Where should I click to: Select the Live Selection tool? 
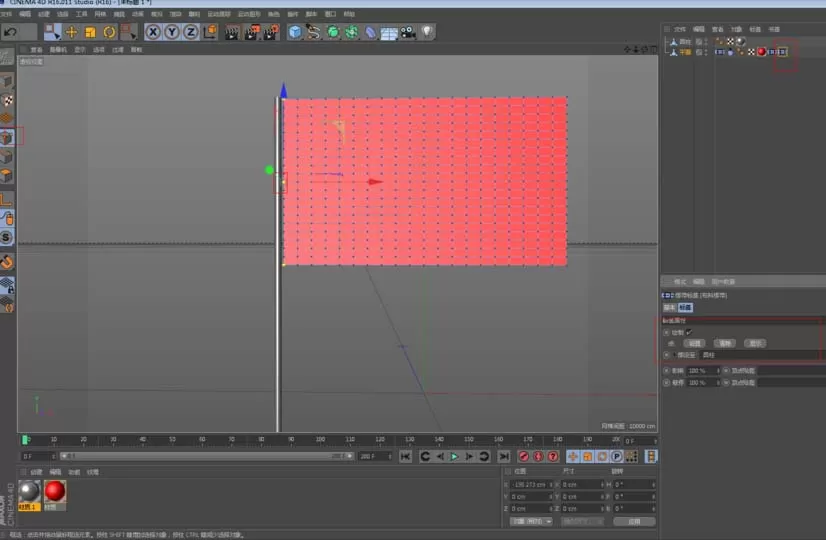(x=52, y=33)
